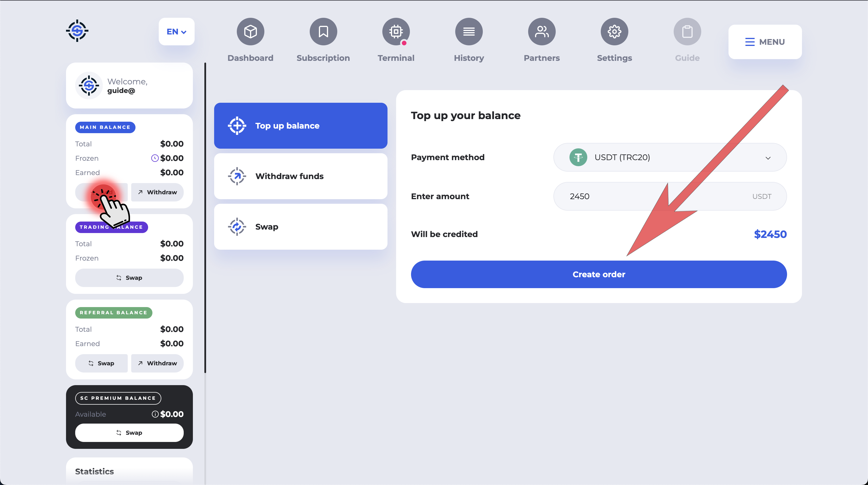Open the Dashboard cube icon
The image size is (868, 485).
(250, 32)
